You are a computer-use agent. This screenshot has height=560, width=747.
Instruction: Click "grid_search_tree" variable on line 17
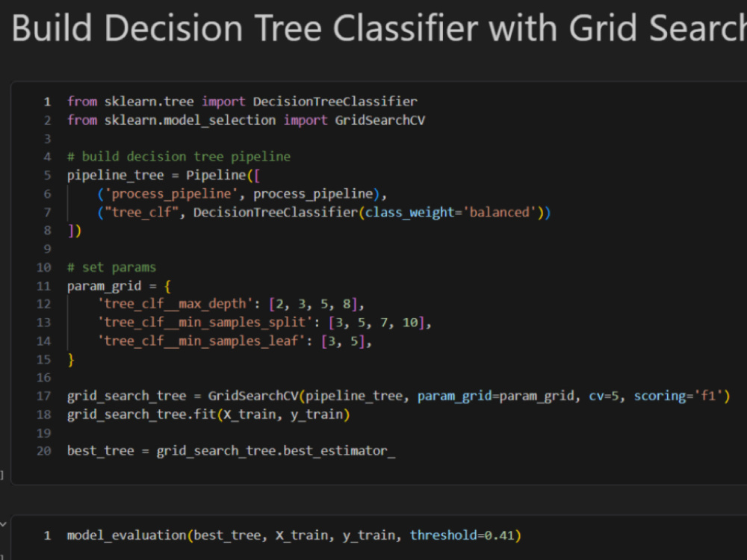tap(127, 396)
